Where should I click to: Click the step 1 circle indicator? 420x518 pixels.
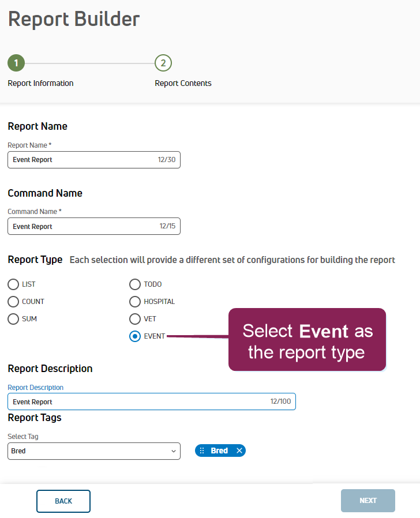click(x=16, y=63)
